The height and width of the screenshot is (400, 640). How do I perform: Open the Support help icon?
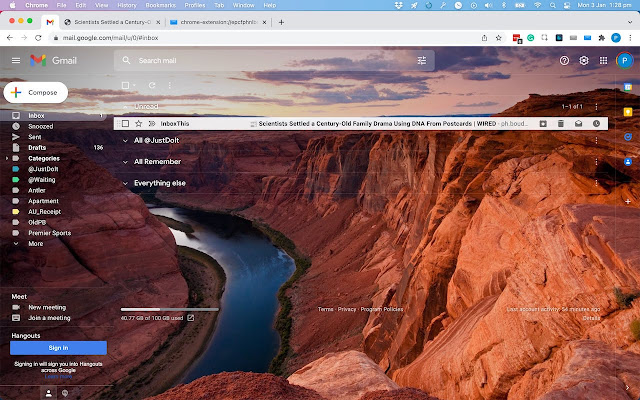pos(564,60)
